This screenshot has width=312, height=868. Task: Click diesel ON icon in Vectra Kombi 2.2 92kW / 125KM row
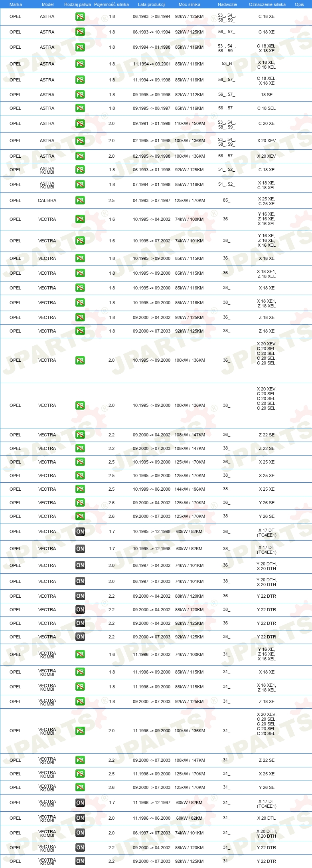[80, 861]
